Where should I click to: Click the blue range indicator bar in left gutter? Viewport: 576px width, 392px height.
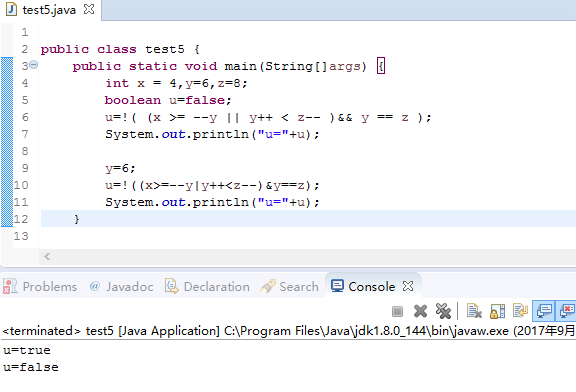(7, 142)
